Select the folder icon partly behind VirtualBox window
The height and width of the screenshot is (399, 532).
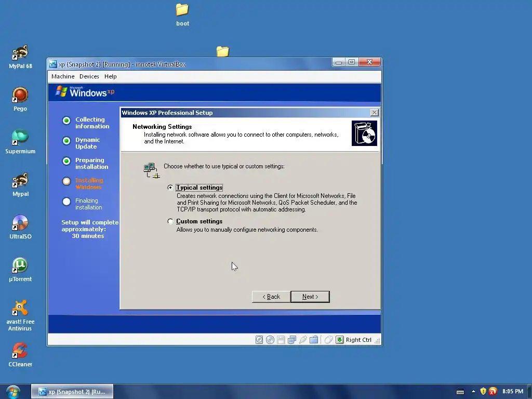222,51
